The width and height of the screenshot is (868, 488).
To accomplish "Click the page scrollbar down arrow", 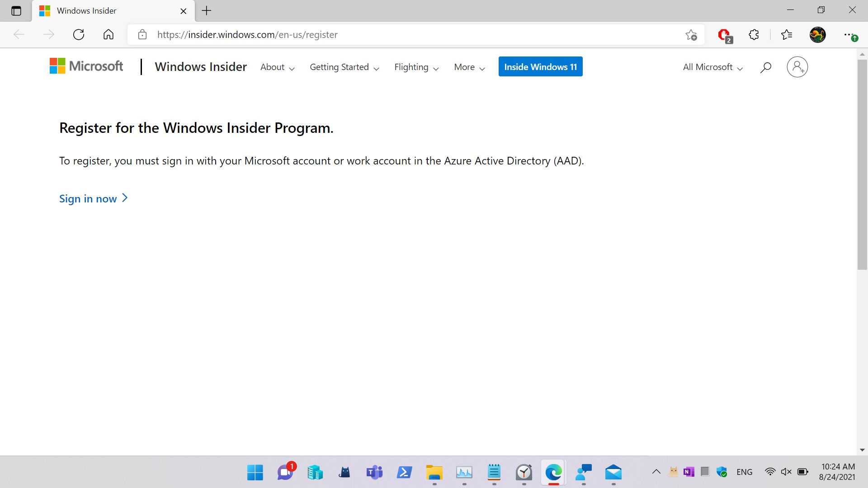I will pyautogui.click(x=863, y=449).
